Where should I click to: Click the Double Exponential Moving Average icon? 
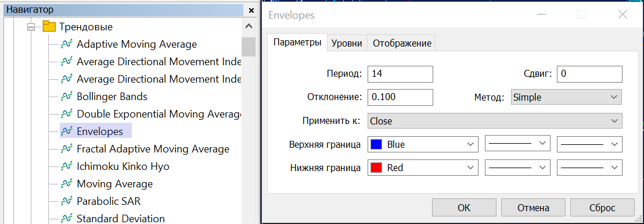click(67, 113)
